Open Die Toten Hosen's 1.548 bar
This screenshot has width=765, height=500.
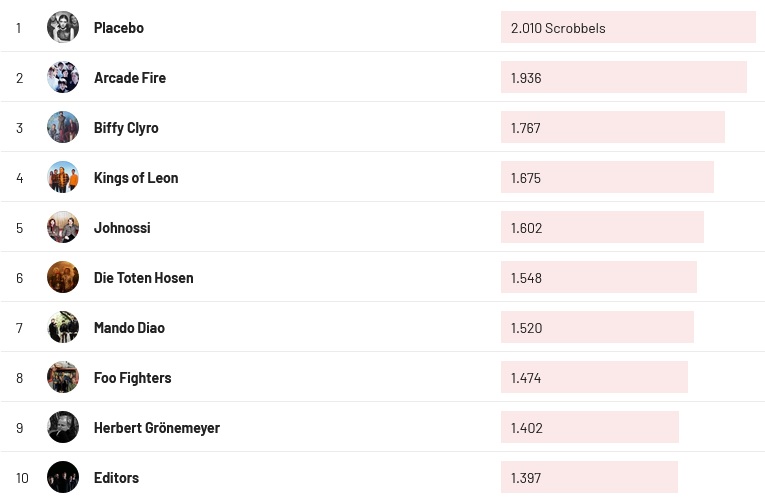(x=598, y=278)
